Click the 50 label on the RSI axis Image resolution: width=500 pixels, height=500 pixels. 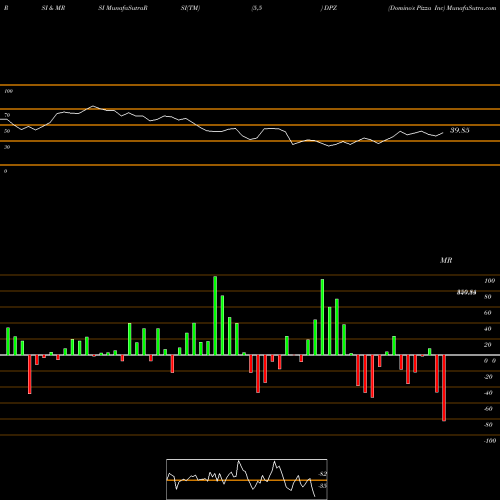tap(7, 131)
